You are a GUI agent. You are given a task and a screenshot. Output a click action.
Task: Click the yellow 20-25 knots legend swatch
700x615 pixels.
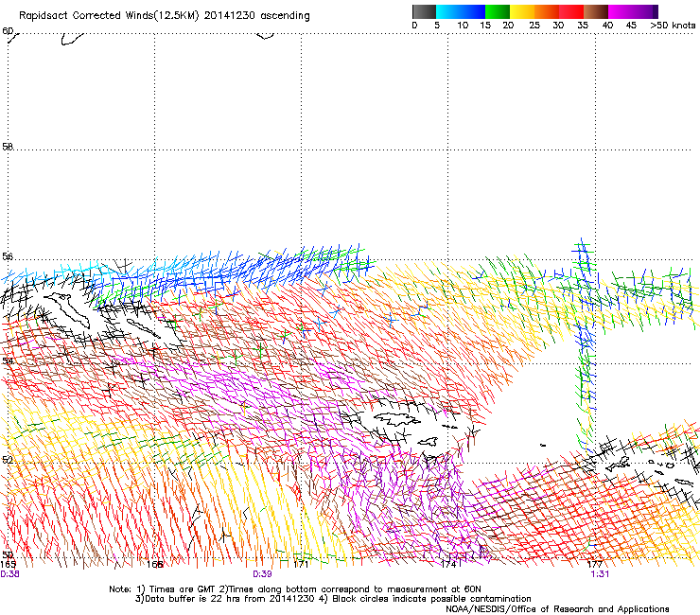(522, 11)
